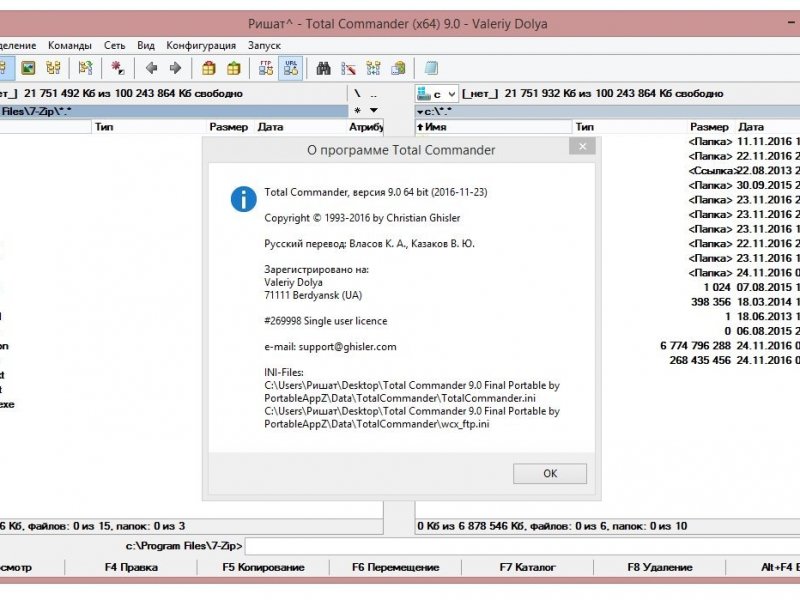Viewport: 800px width, 600px height.
Task: Sort right panel by Тип column header
Action: [x=629, y=127]
